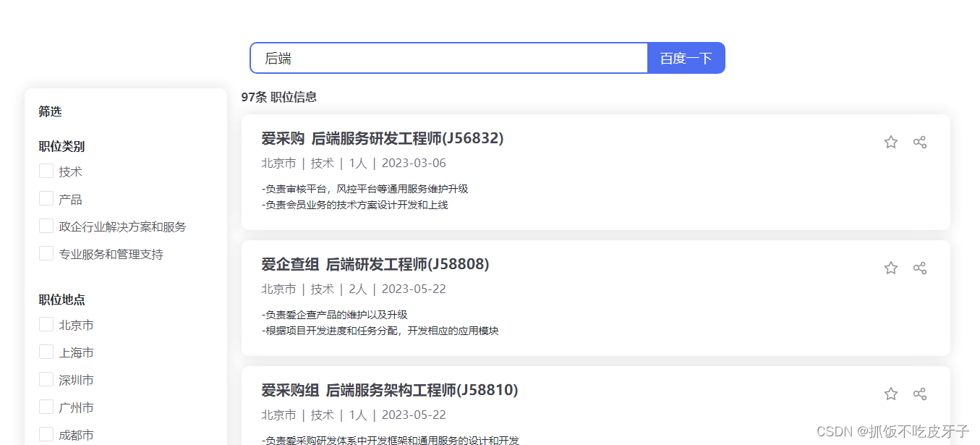
Task: Click the 百度一下 search button
Action: (686, 58)
